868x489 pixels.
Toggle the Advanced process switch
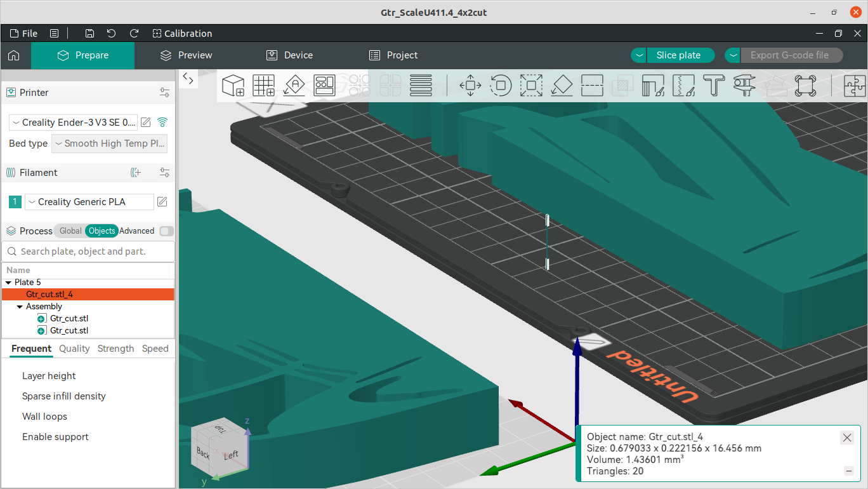click(x=166, y=231)
